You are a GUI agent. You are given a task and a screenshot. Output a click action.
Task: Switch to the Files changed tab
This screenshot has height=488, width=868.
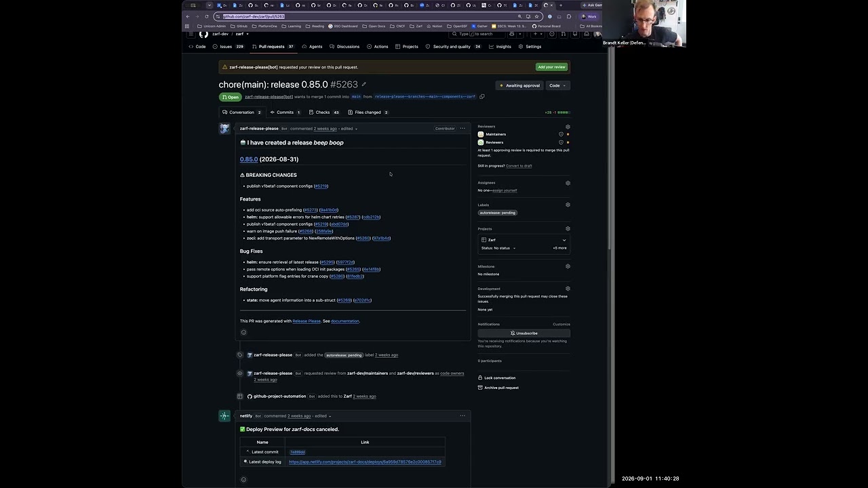(x=368, y=113)
